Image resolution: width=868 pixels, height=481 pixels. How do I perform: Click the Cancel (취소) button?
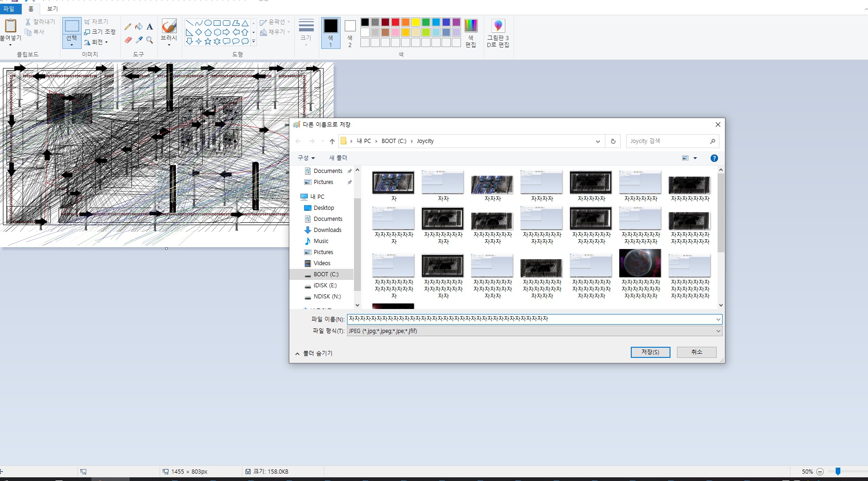click(696, 352)
